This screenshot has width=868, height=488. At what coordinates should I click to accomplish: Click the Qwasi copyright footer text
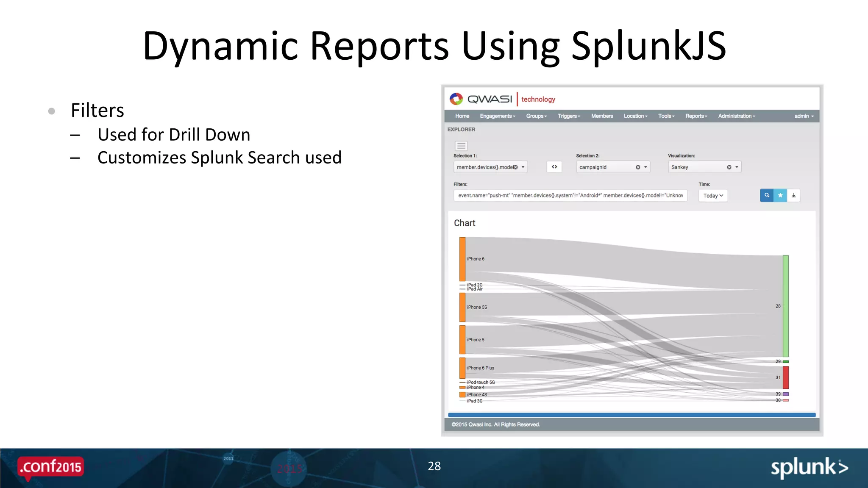[495, 424]
